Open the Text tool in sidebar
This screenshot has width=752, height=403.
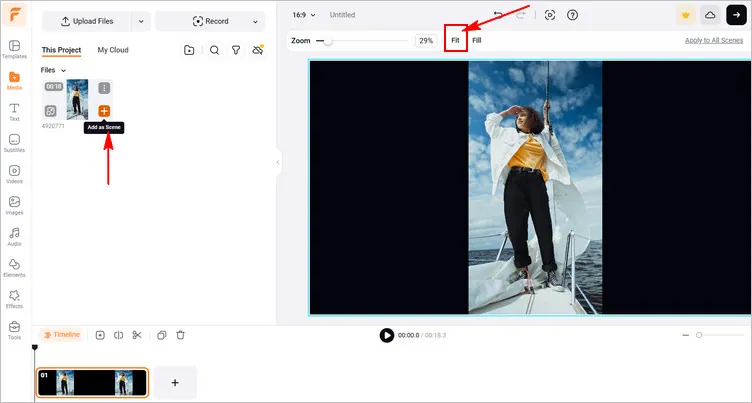pos(14,112)
